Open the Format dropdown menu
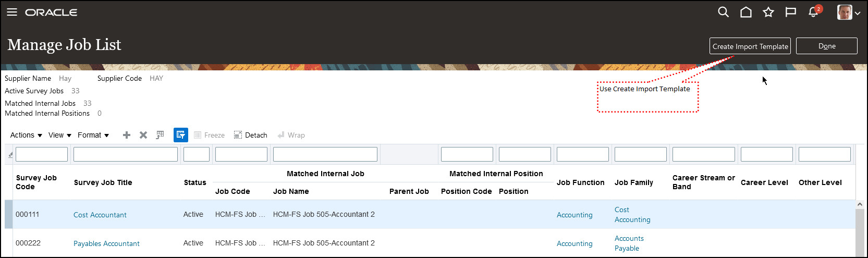 pos(93,135)
